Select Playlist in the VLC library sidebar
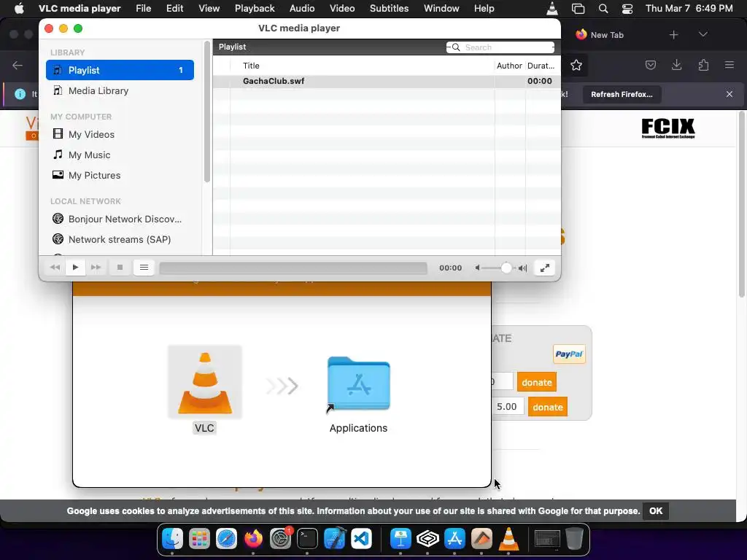This screenshot has height=560, width=747. pyautogui.click(x=120, y=70)
